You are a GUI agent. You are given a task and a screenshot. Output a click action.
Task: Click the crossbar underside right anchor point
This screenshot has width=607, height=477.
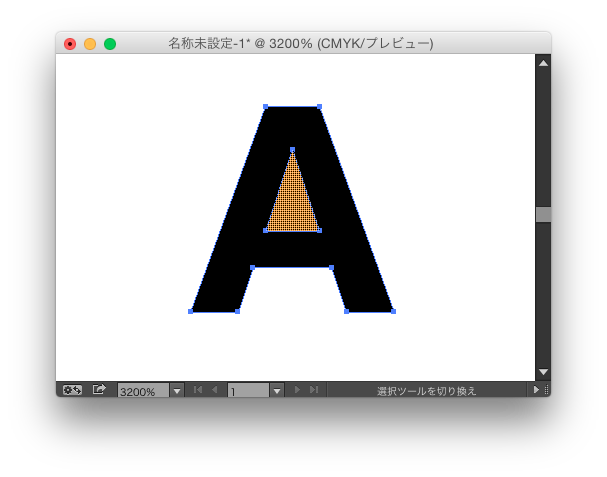[x=331, y=268]
